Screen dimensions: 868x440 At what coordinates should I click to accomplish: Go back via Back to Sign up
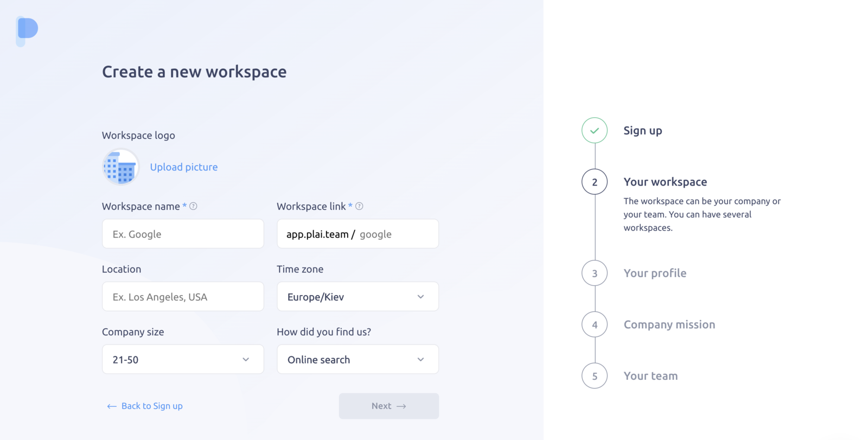pos(145,406)
